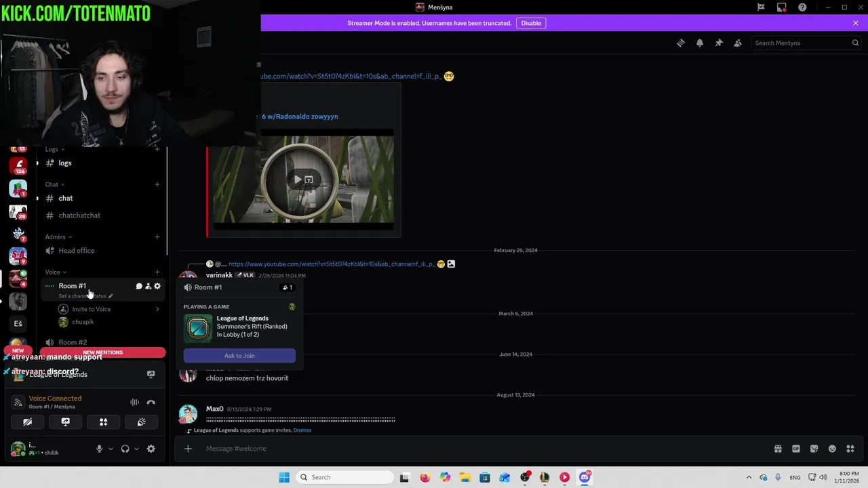Edit Room #1 channel settings gear
Viewport: 868px width, 488px height.
pos(157,286)
